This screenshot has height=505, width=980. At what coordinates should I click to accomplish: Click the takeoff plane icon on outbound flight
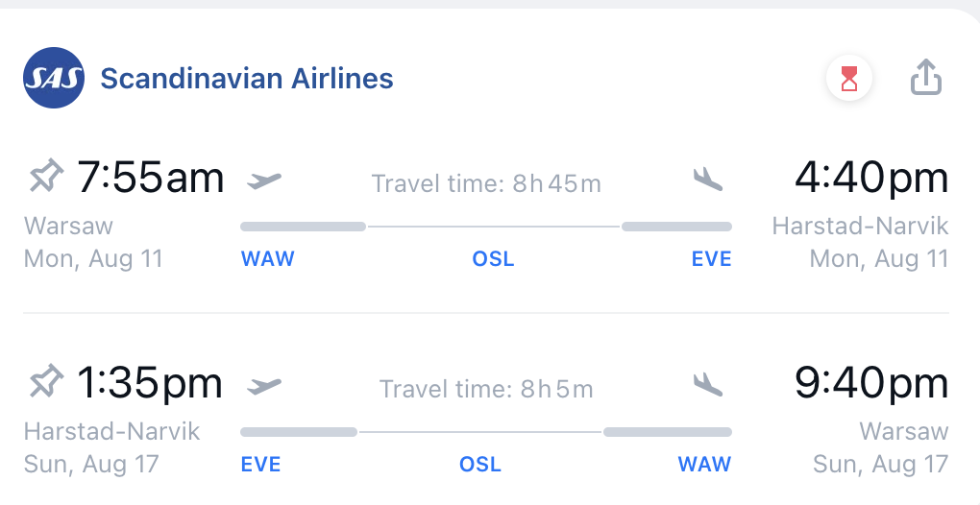264,180
